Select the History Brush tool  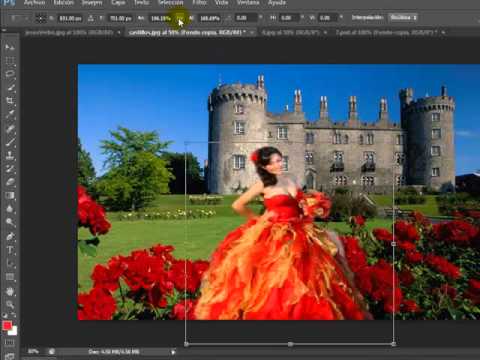click(10, 169)
